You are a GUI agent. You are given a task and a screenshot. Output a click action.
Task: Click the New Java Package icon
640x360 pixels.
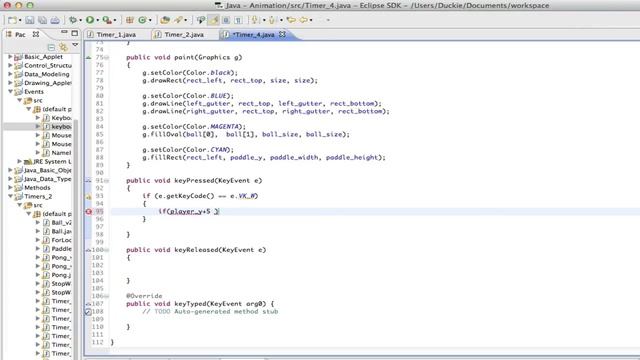click(x=130, y=20)
